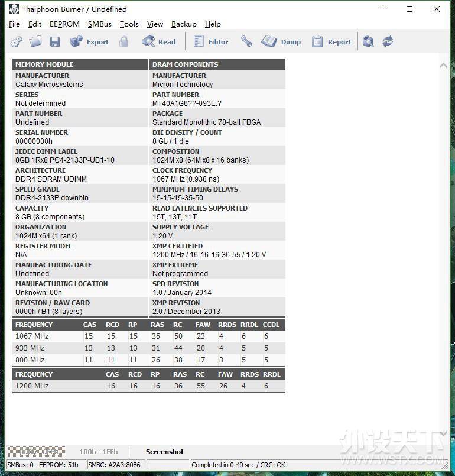Click 'Not programmed' XMP Extreme value
455x476 pixels.
tap(180, 274)
